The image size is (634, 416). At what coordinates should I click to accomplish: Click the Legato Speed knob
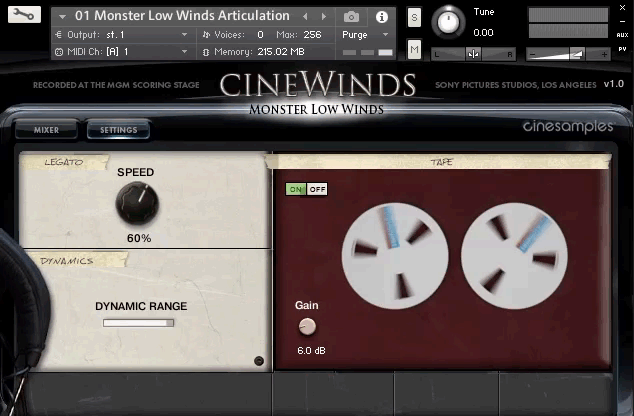pos(137,203)
